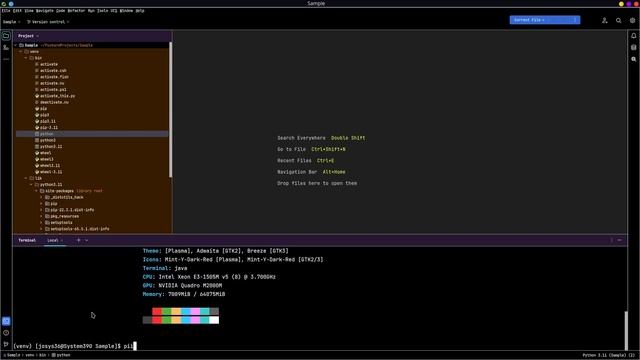
Task: Select the activate_this.py file
Action: coord(58,96)
